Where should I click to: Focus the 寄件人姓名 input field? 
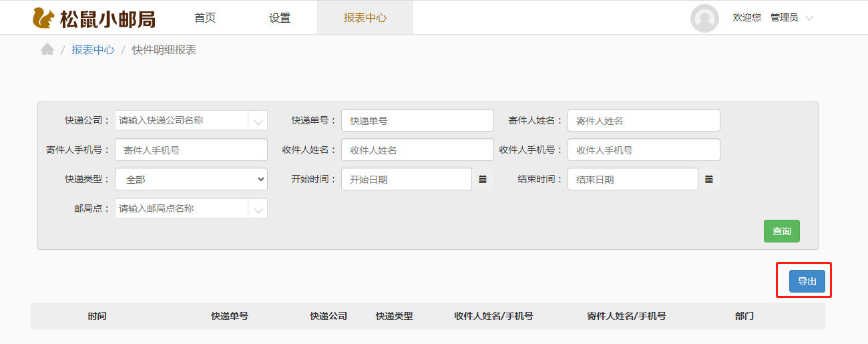(x=644, y=121)
